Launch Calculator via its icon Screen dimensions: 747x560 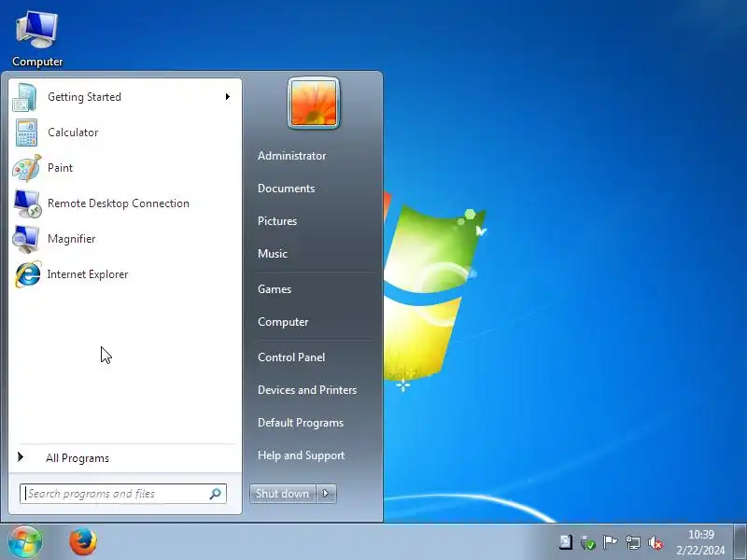coord(26,133)
